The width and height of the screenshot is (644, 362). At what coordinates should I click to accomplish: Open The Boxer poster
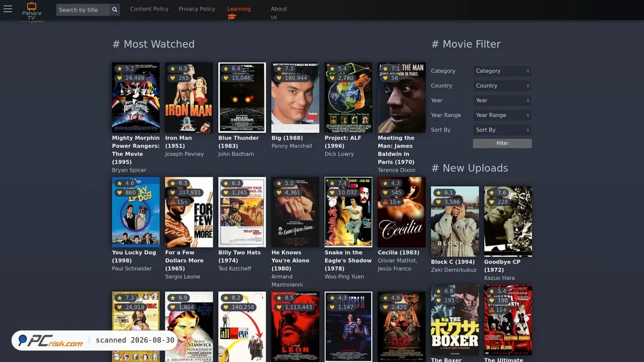455,320
